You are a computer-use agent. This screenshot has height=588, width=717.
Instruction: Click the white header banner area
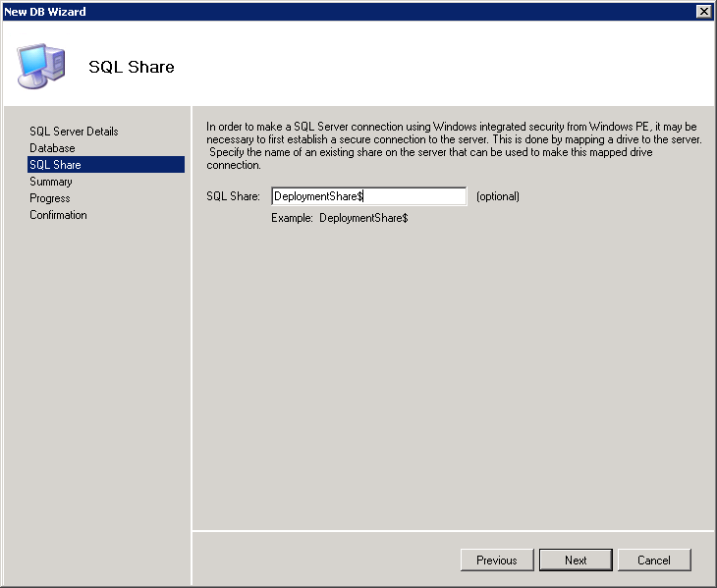(442, 64)
